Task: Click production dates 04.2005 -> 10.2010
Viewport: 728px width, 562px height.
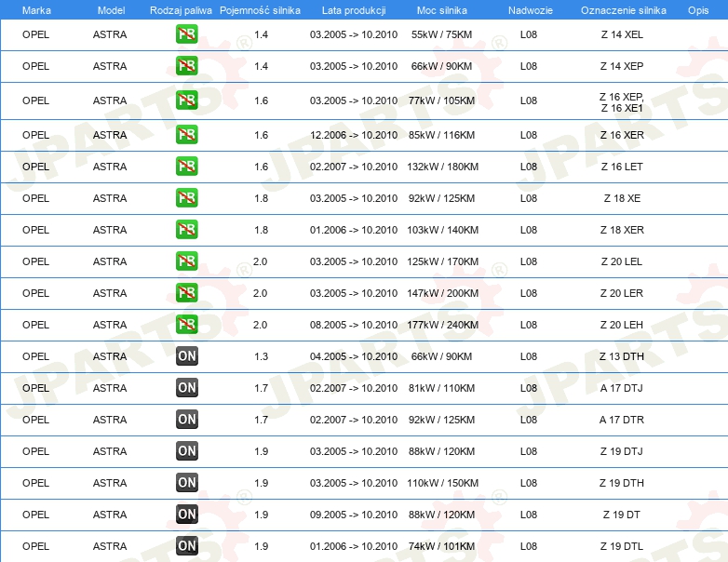Action: [x=354, y=356]
